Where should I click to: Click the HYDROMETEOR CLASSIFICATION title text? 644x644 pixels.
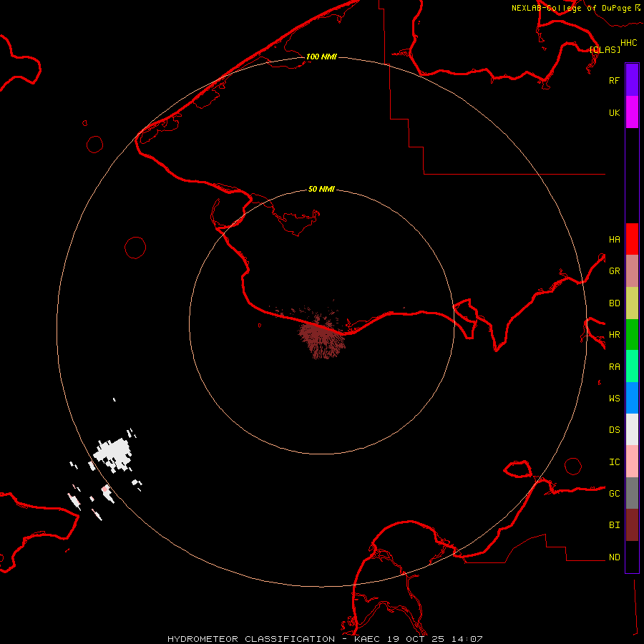pos(251,639)
